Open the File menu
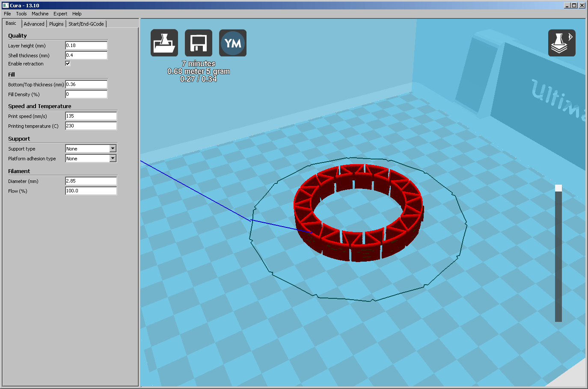 [7, 14]
